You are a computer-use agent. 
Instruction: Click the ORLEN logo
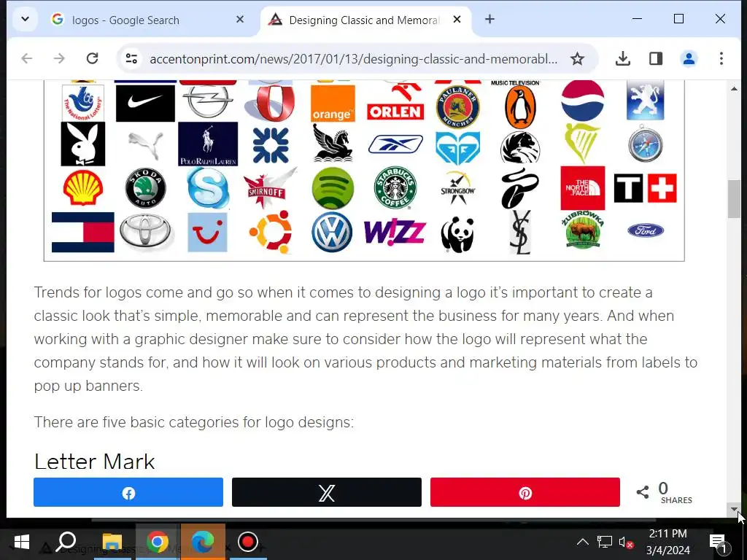click(x=395, y=102)
